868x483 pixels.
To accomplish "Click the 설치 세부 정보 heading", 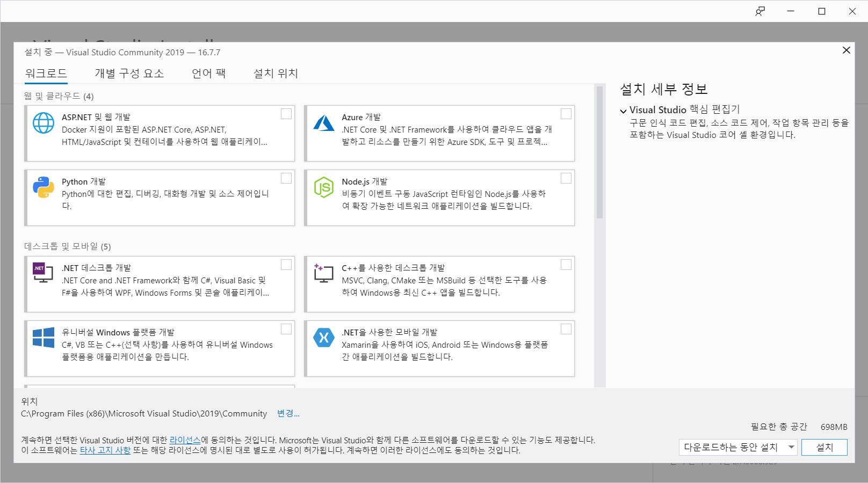I will click(664, 89).
